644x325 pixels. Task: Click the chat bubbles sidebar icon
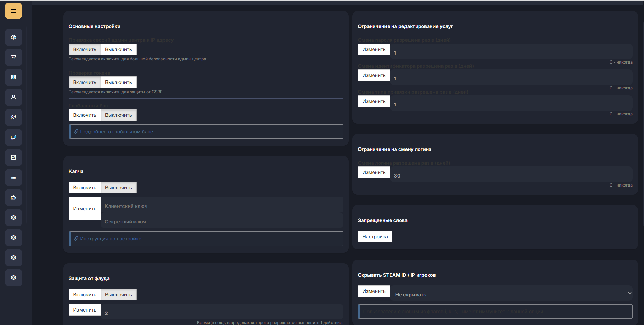pyautogui.click(x=13, y=137)
